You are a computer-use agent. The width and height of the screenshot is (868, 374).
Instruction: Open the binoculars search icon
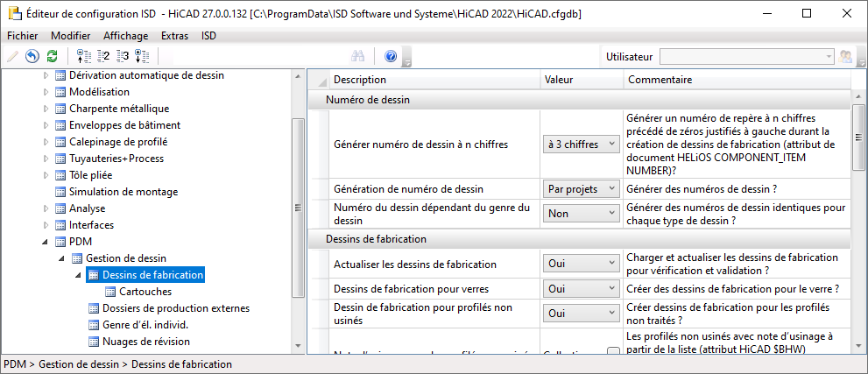pos(357,57)
